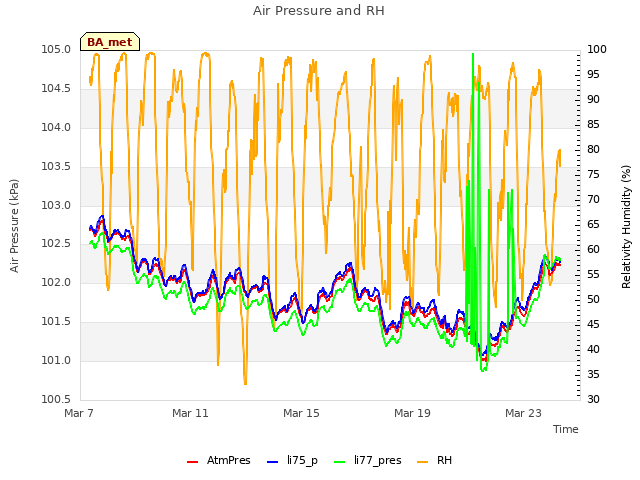This screenshot has height=480, width=640.
Task: Click the 50 humidity tick label
Action: click(593, 300)
